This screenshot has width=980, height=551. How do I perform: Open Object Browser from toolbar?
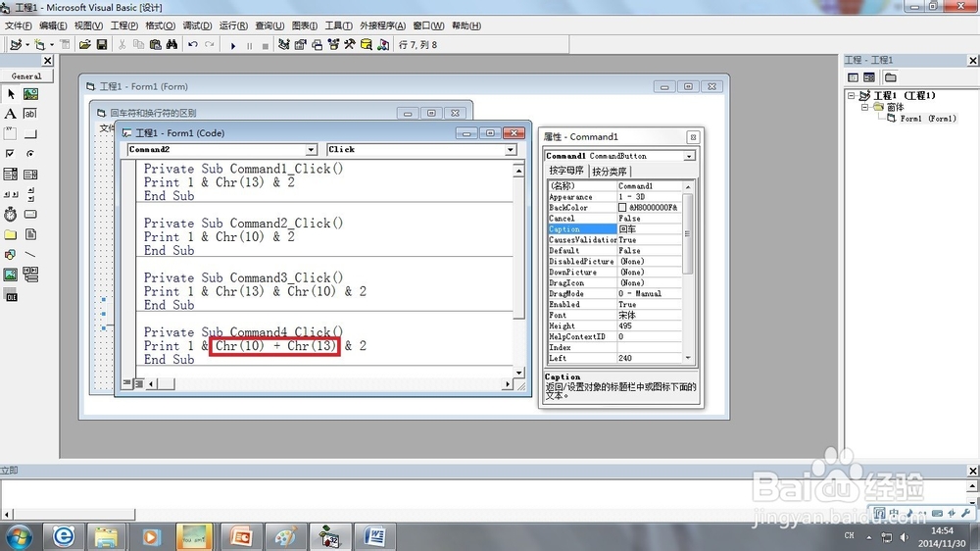[333, 44]
